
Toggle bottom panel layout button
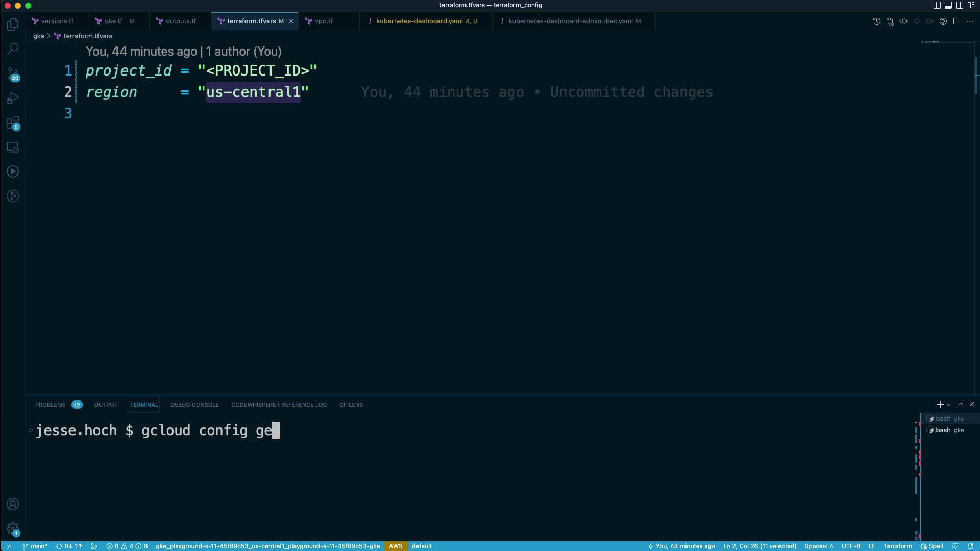[948, 5]
